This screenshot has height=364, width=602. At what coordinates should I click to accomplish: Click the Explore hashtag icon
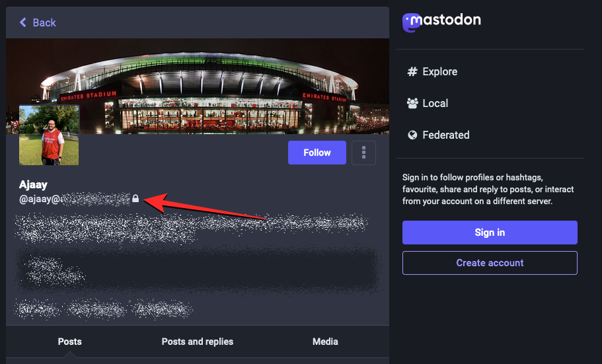pyautogui.click(x=413, y=72)
